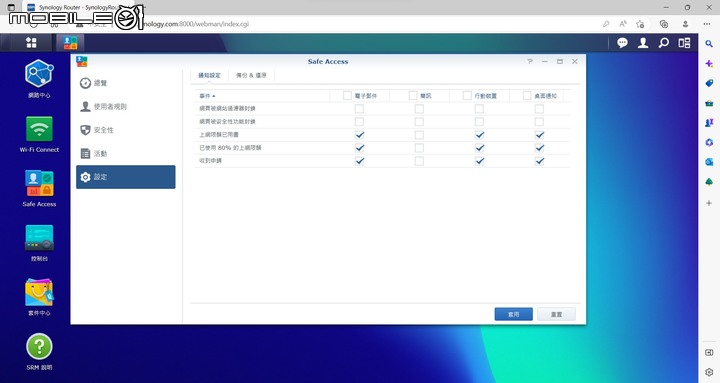Select 設定 settings in Safe Access sidebar
Screen dimensions: 720x383
coord(126,177)
